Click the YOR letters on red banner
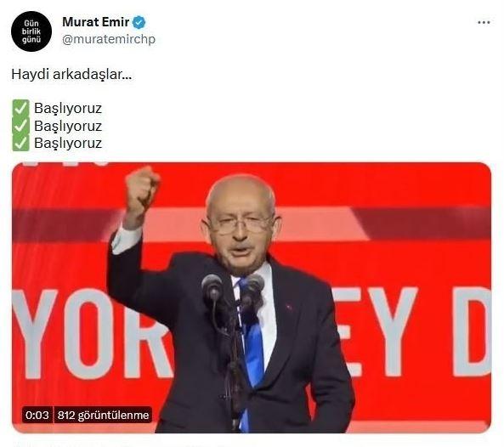 click(x=92, y=332)
